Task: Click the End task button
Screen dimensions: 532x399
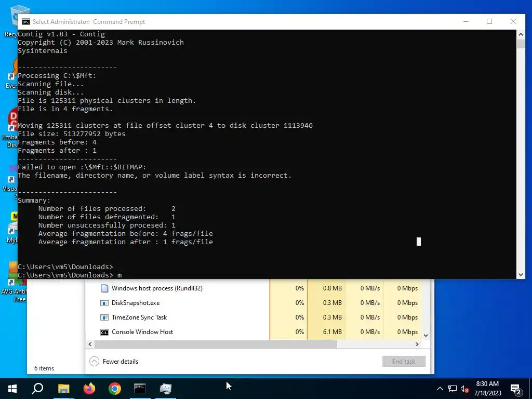Action: tap(403, 362)
